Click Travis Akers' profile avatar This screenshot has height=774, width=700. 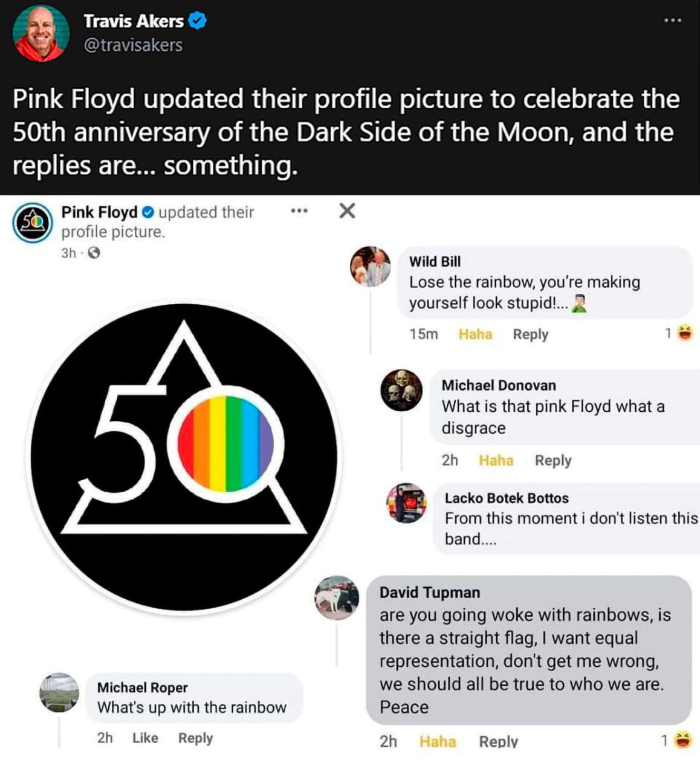coord(41,33)
